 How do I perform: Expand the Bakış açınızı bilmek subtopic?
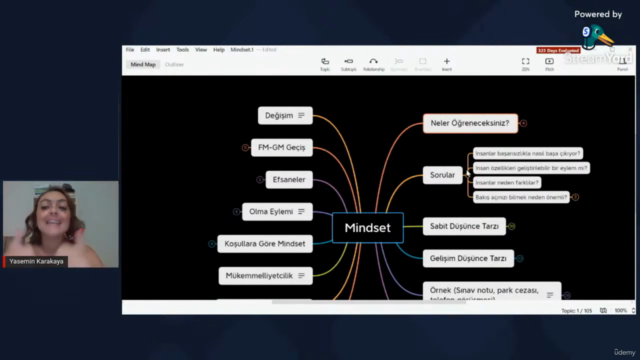coord(575,197)
